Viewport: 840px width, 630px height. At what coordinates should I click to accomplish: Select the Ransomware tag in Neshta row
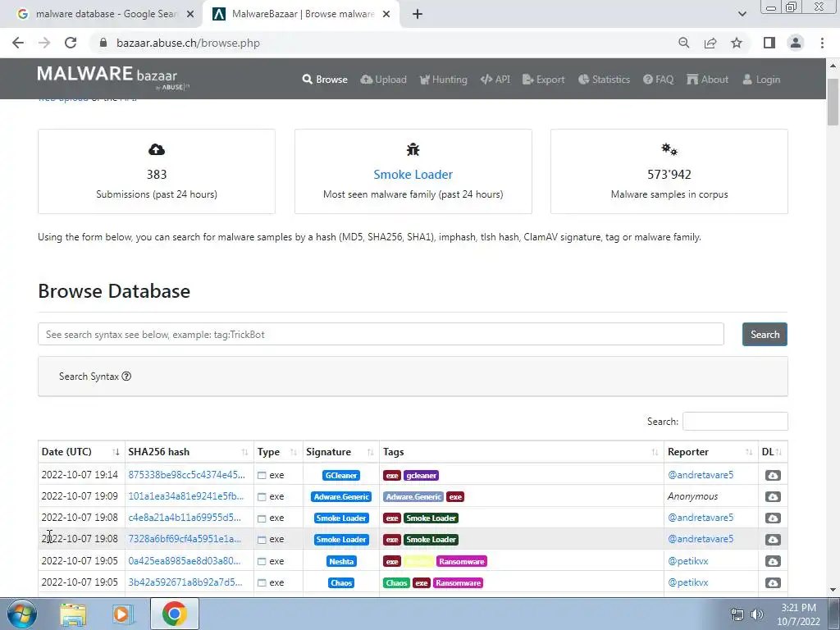tap(461, 561)
